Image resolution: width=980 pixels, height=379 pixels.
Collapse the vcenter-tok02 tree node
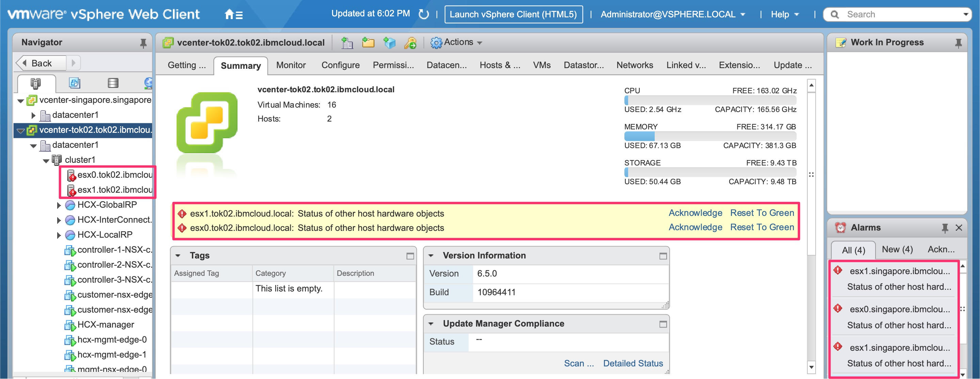[x=20, y=131]
